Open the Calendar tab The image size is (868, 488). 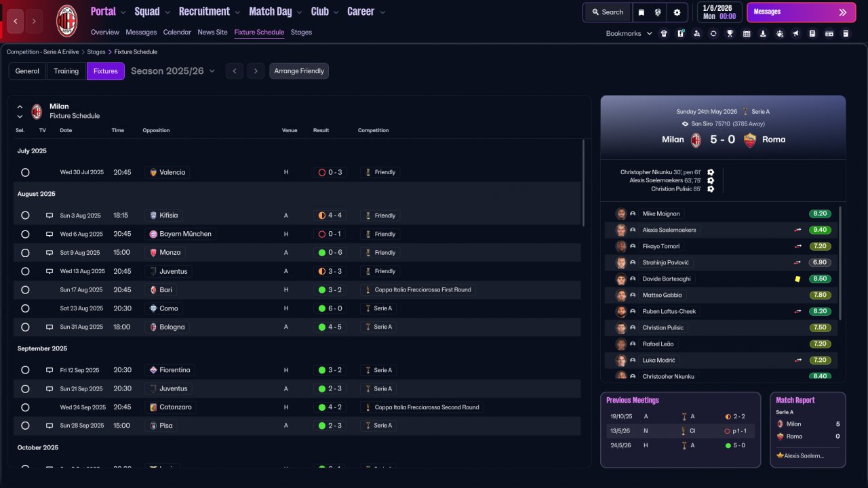pos(177,32)
